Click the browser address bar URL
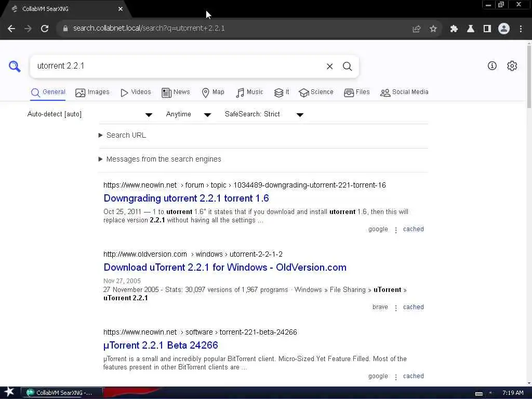The width and height of the screenshot is (532, 399). pos(149,29)
